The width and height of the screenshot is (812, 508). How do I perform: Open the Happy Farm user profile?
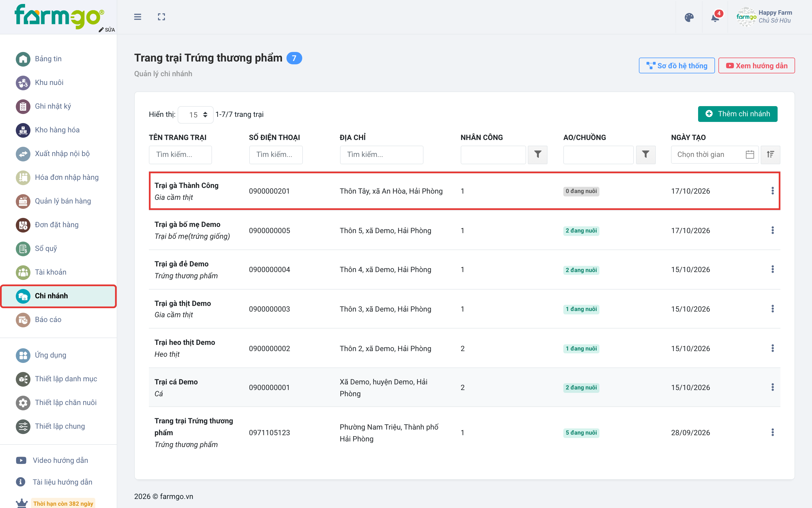(765, 17)
